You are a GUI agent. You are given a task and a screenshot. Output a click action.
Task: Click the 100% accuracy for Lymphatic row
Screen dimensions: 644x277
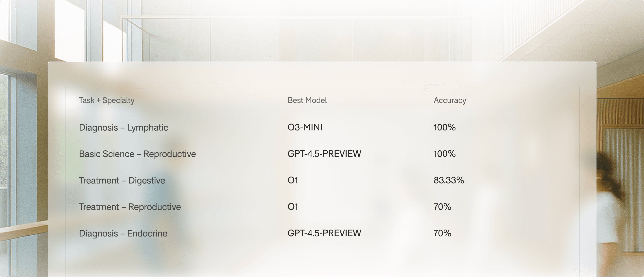pos(444,127)
